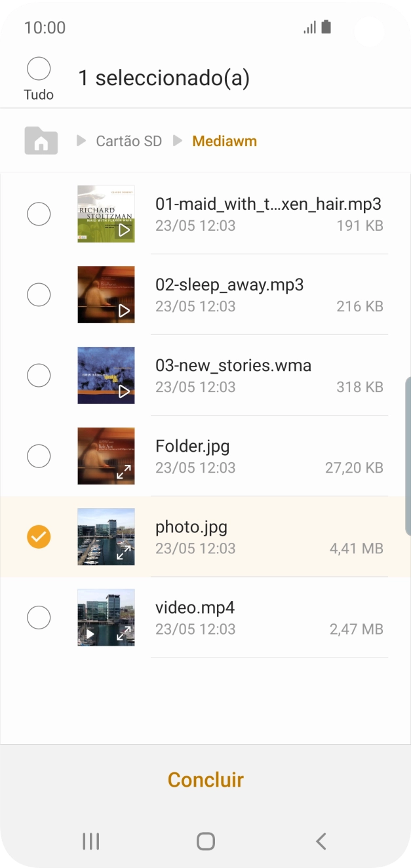Tap play icon on 02-sleep_away.mp3 thumbnail
411x868 pixels.
[124, 311]
